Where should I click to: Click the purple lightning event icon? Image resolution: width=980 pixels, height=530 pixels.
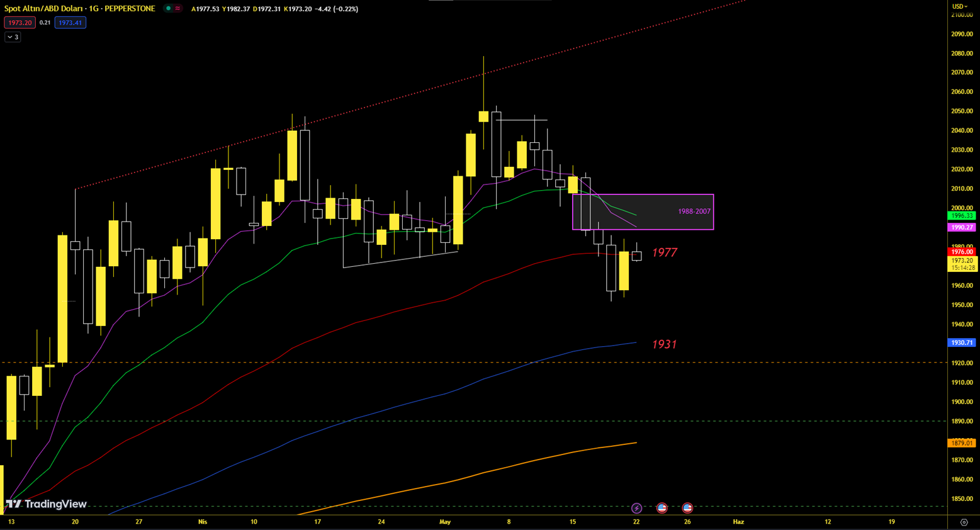pyautogui.click(x=636, y=508)
